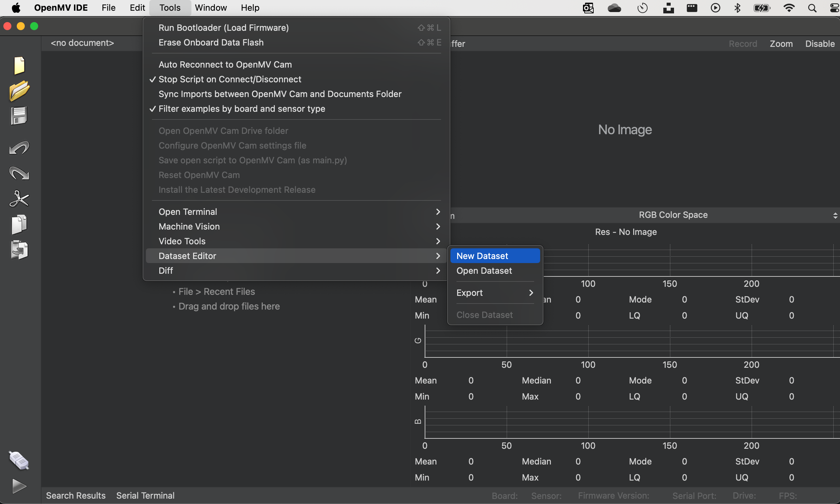Click the 'Res - No Image' label

[x=626, y=232]
